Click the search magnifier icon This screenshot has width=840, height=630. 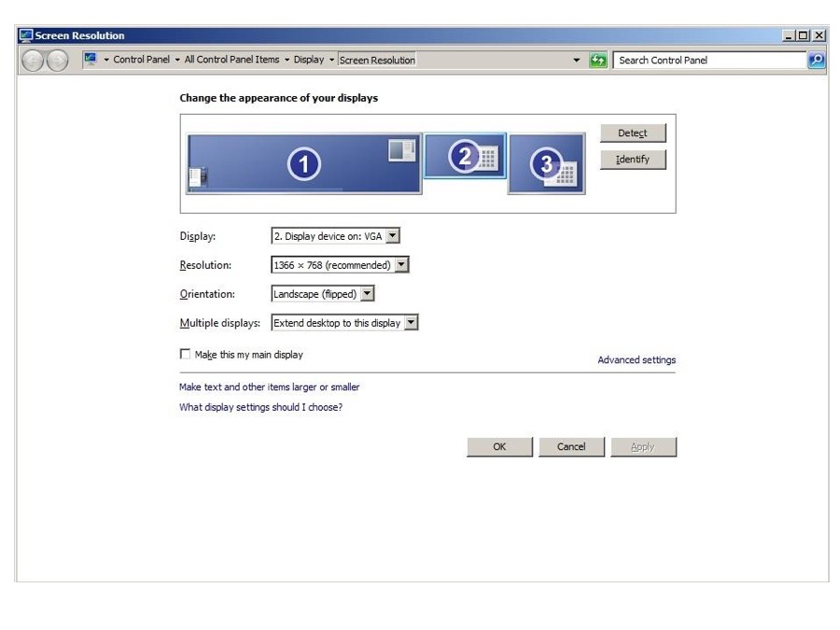tap(816, 60)
